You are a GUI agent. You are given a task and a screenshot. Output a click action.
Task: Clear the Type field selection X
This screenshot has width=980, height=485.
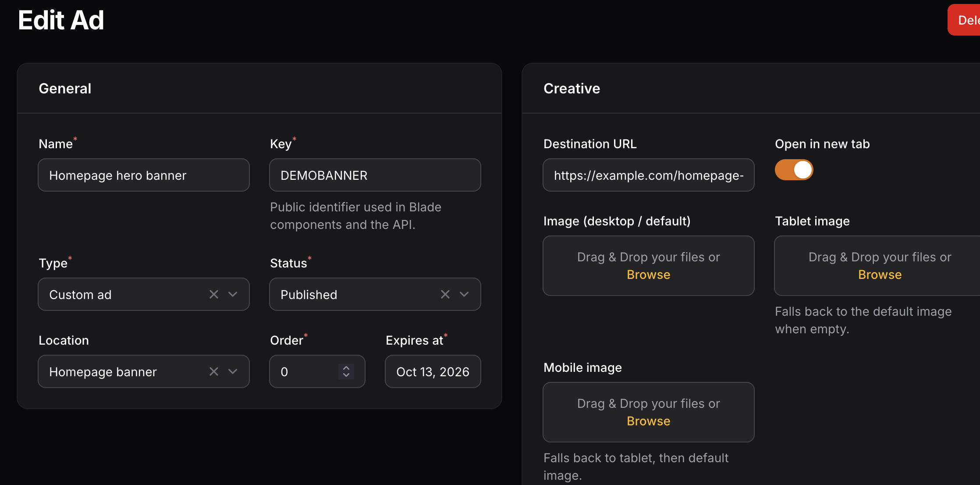tap(214, 294)
